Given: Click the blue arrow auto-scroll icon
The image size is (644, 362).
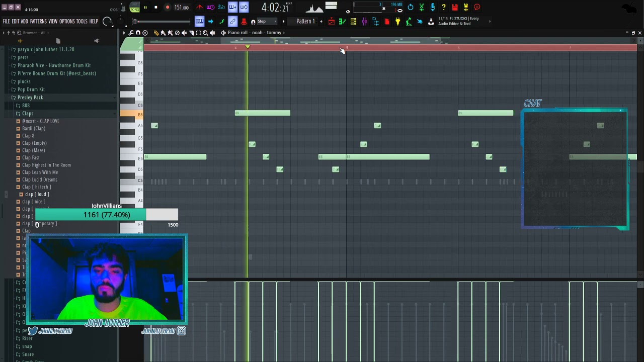Looking at the screenshot, I should click(x=210, y=21).
